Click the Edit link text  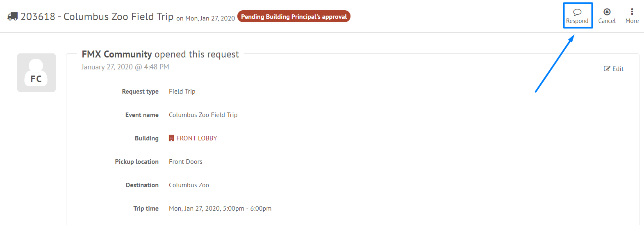pos(618,69)
